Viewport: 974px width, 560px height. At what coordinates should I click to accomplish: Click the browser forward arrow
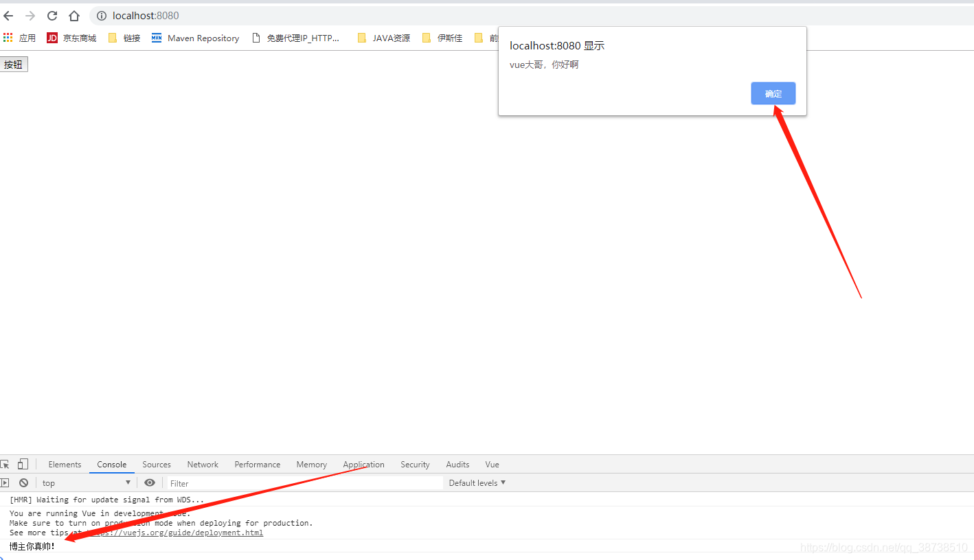coord(30,16)
